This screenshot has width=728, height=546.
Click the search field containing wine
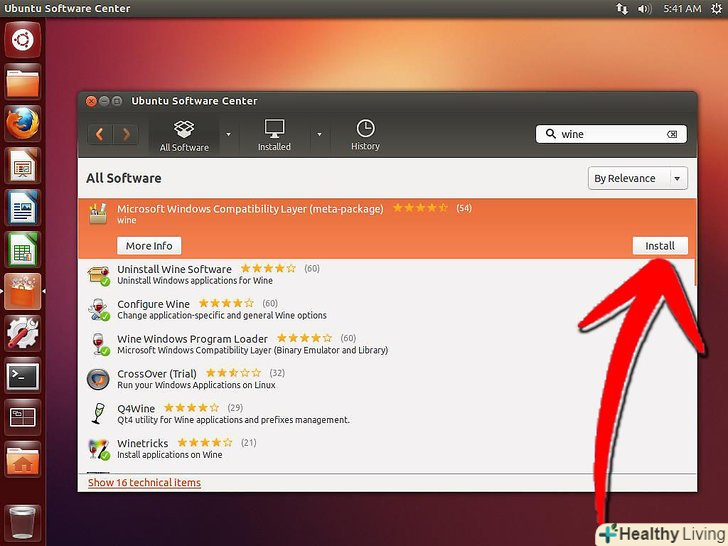611,134
